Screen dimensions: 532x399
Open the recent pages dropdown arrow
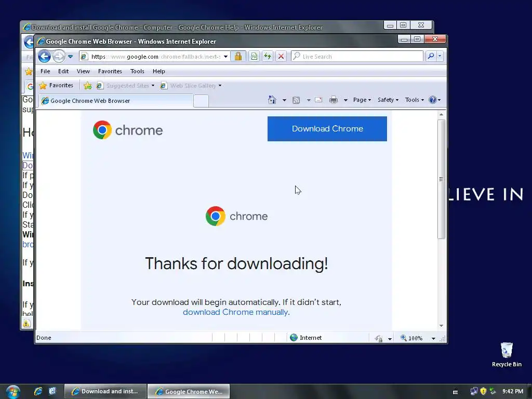tap(70, 56)
